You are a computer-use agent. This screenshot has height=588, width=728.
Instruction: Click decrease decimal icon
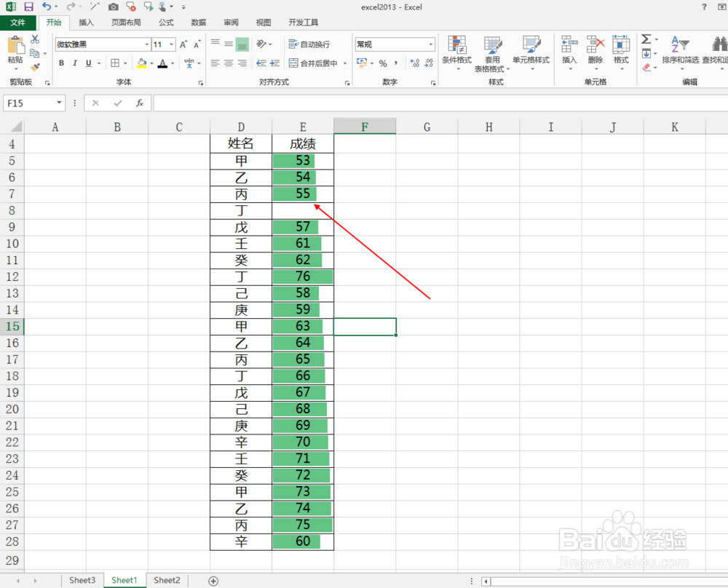click(429, 63)
